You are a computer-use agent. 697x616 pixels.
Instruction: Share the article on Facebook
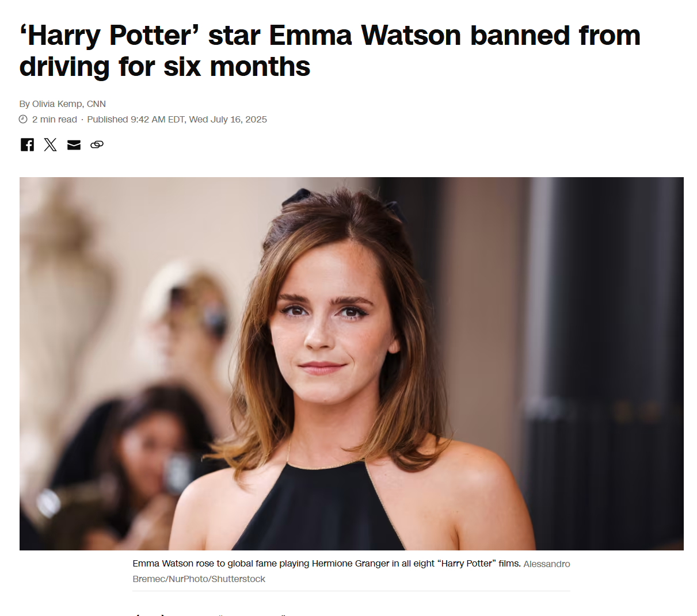27,144
